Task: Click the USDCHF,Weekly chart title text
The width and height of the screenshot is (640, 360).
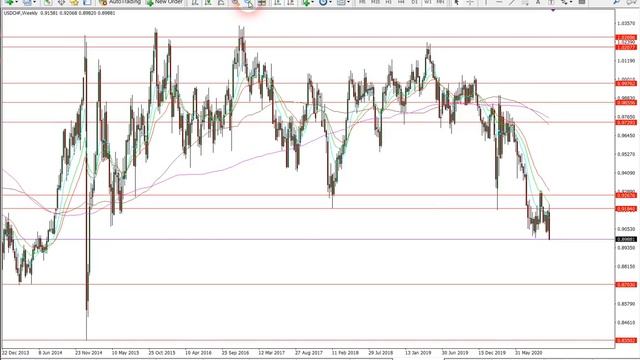Action: coord(21,13)
